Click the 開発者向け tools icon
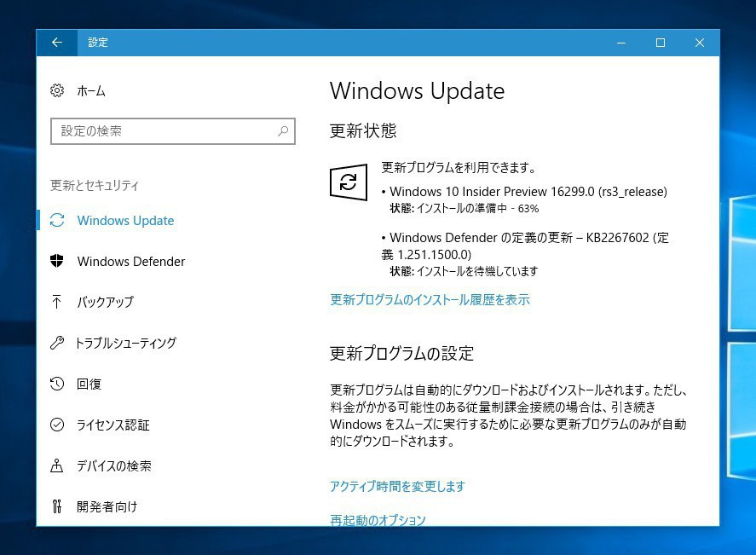 tap(57, 506)
